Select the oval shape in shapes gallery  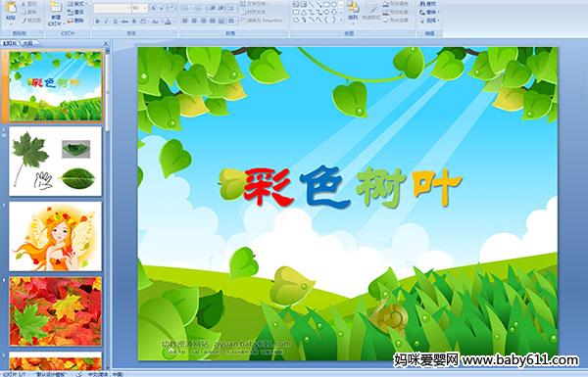333,5
